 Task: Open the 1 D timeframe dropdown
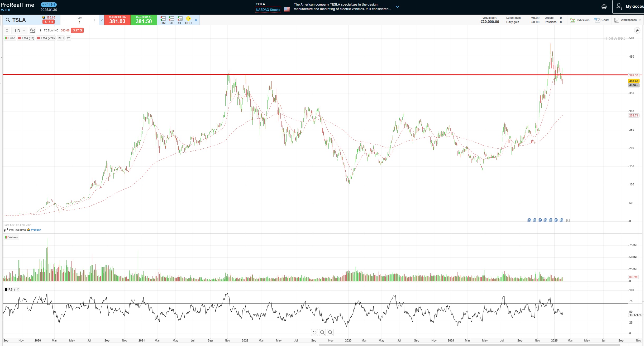point(19,31)
